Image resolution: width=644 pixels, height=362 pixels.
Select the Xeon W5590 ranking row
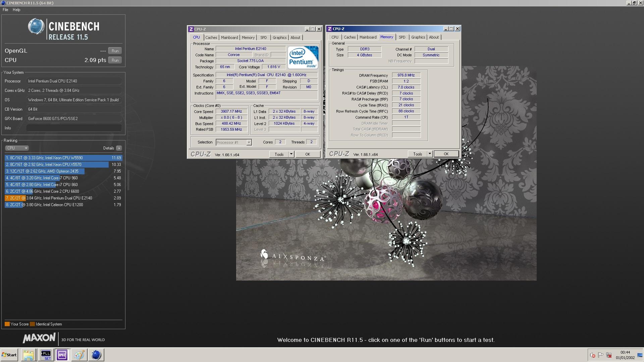point(63,158)
